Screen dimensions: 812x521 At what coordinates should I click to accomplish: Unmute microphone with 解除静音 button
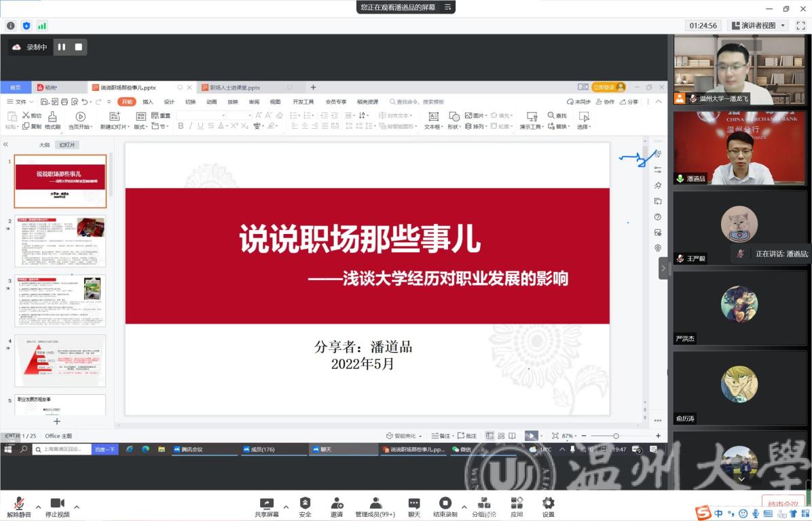[x=19, y=504]
